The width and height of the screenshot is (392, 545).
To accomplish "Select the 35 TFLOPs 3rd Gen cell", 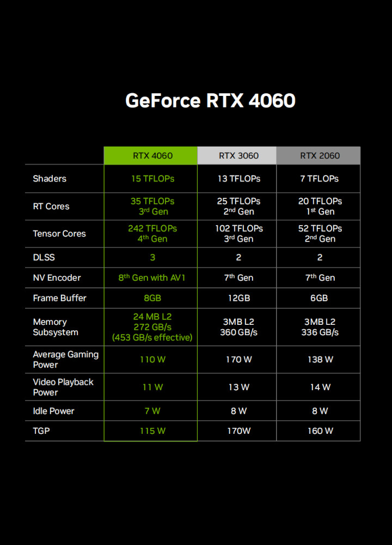I will point(151,207).
